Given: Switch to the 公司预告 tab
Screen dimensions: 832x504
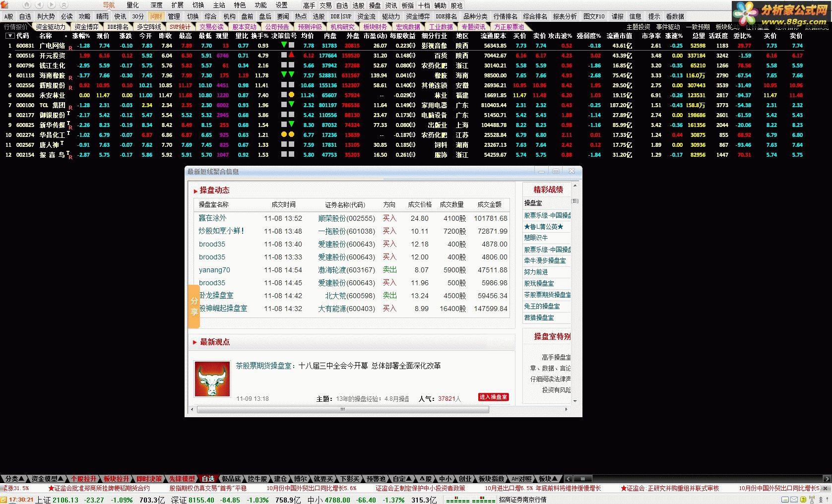Looking at the screenshot, I should tap(277, 27).
